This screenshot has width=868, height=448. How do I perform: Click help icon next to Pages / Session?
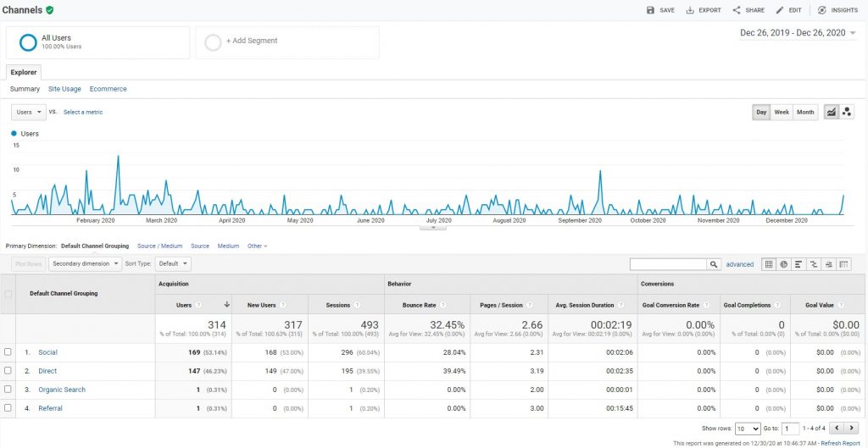[x=529, y=306]
